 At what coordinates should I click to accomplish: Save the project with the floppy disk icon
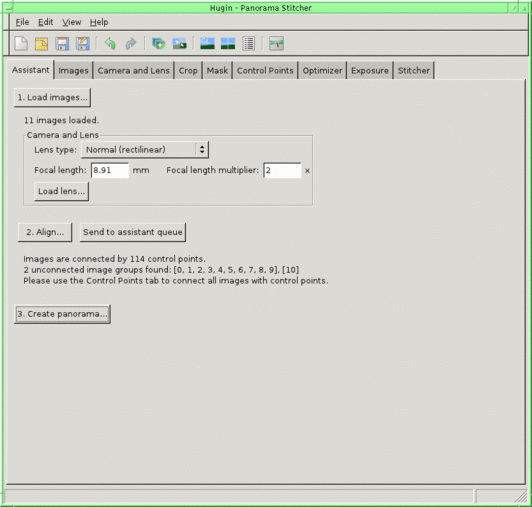pos(62,44)
